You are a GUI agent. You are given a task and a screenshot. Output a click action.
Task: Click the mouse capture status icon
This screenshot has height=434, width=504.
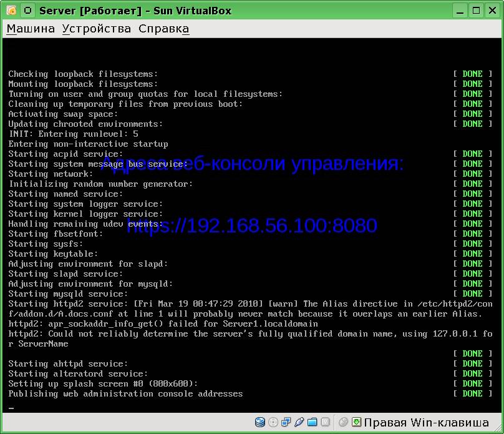coord(343,422)
